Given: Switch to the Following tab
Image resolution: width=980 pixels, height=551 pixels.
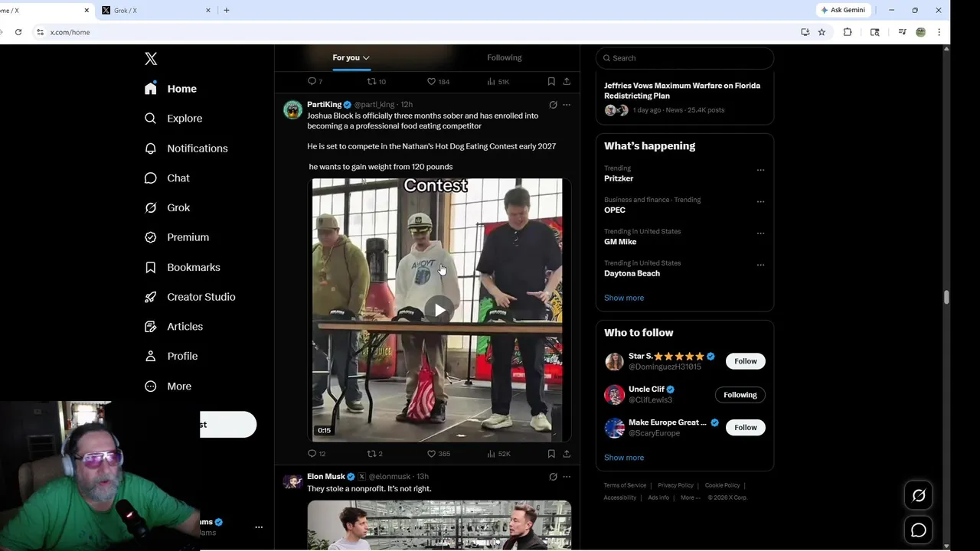Looking at the screenshot, I should tap(504, 57).
